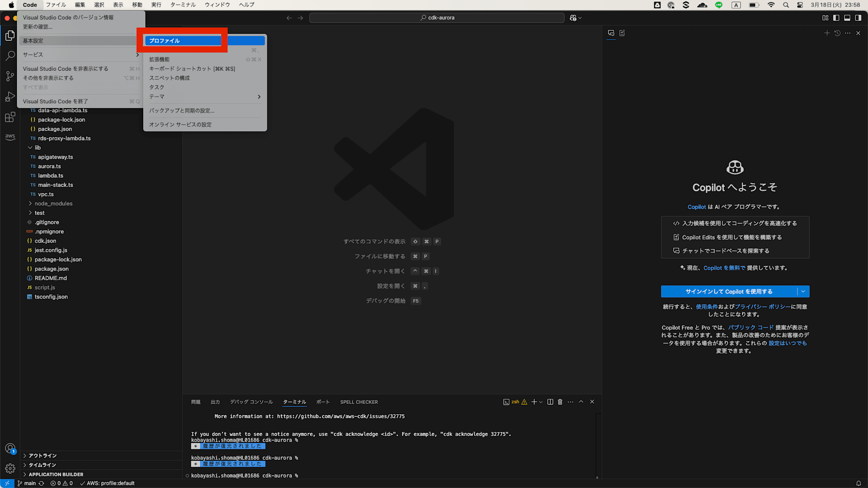
Task: Open the remote window indicator in status bar
Action: click(x=7, y=483)
